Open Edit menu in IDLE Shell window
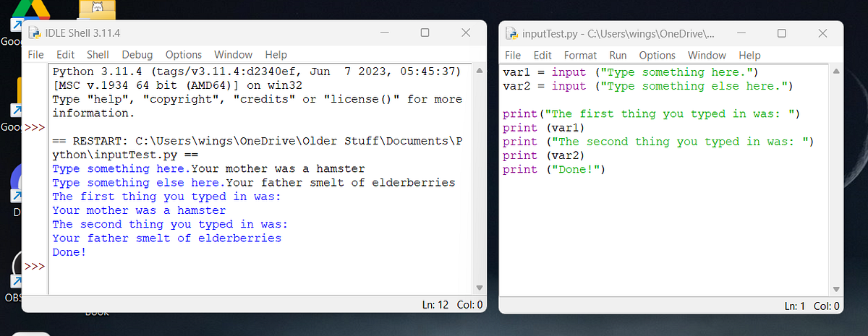The image size is (868, 336). click(66, 54)
